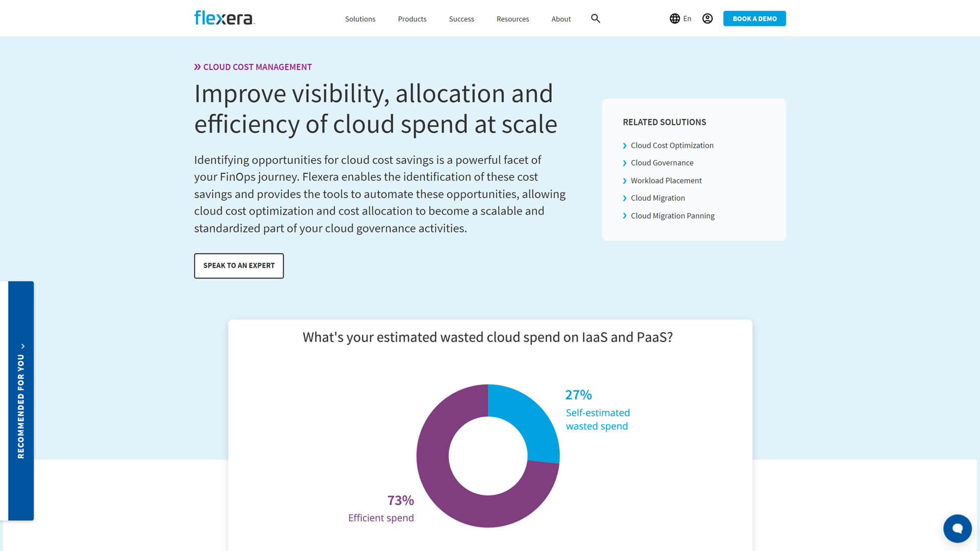This screenshot has height=551, width=980.
Task: Select the Success menu item
Action: point(461,19)
